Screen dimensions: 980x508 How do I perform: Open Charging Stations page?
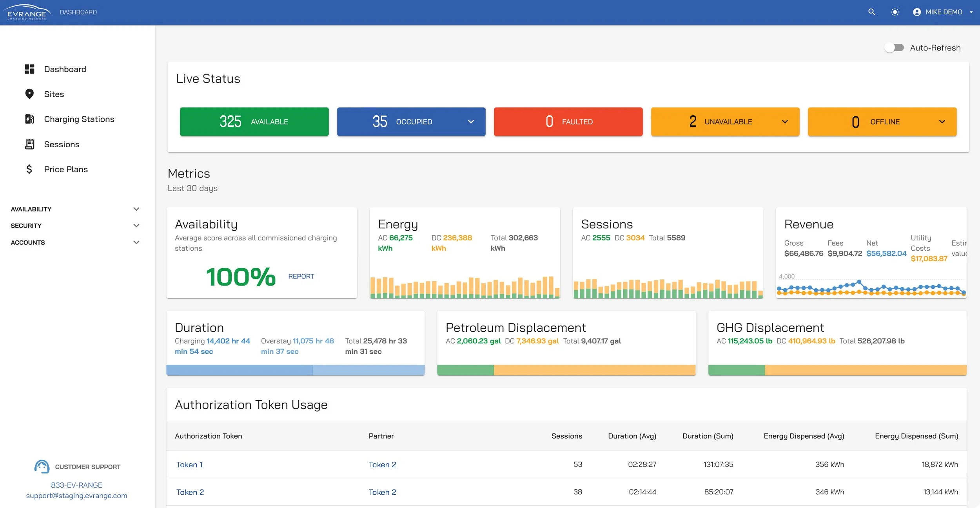pos(79,119)
